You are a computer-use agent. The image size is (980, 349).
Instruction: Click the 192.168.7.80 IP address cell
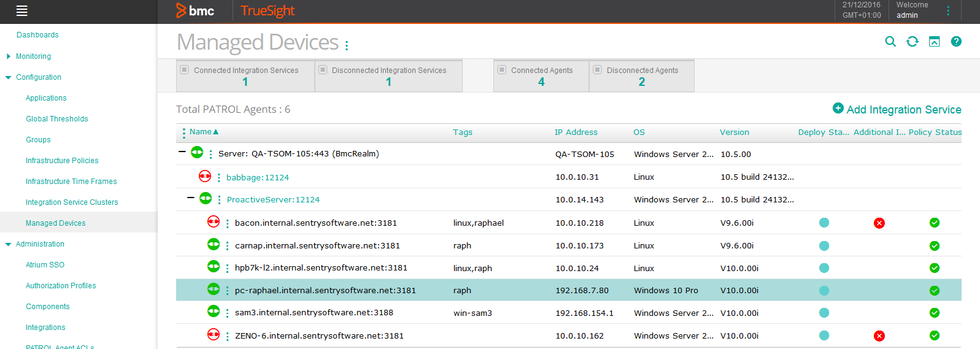tap(582, 291)
